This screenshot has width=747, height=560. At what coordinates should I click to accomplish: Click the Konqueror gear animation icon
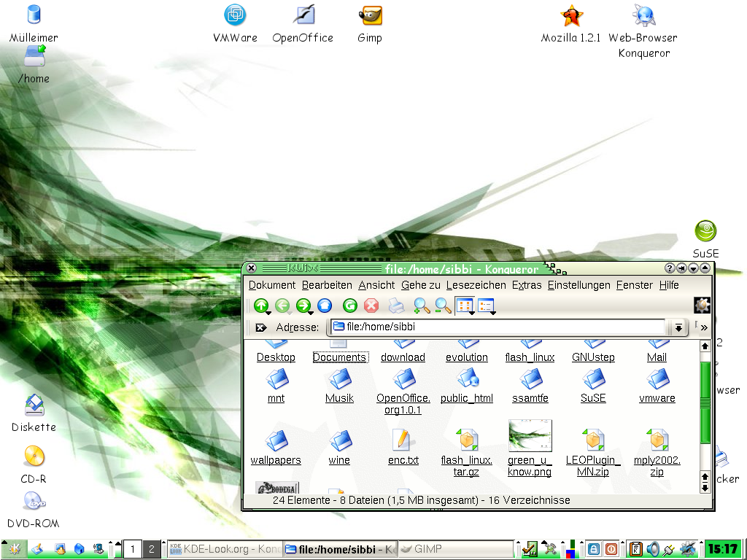[x=703, y=306]
